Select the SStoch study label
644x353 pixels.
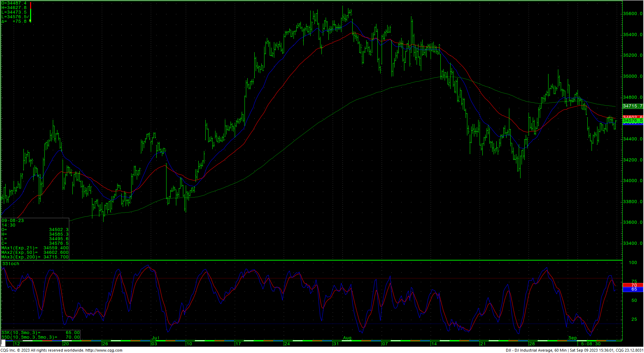click(x=11, y=264)
